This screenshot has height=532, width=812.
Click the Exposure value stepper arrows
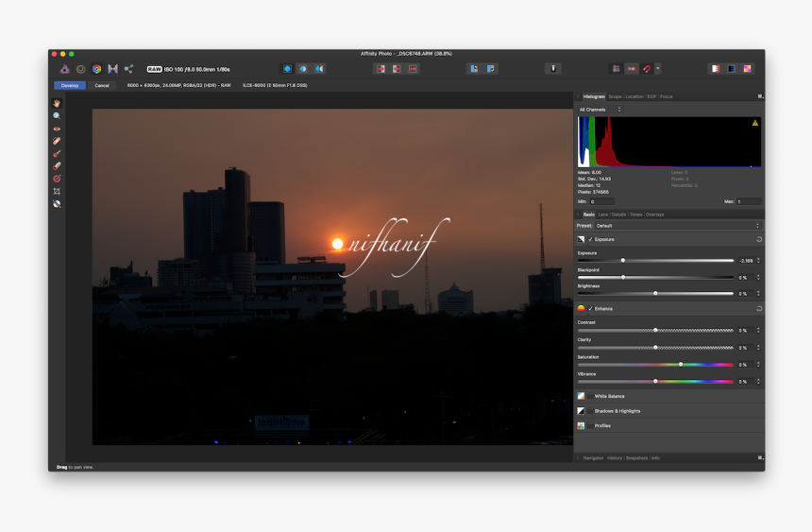pyautogui.click(x=759, y=260)
